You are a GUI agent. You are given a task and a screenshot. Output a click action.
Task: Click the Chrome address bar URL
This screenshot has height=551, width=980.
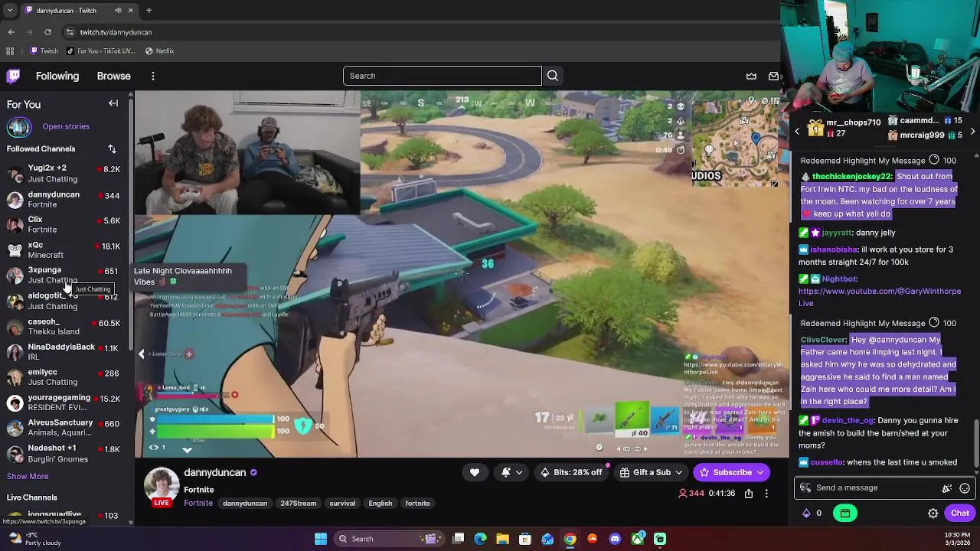click(116, 32)
